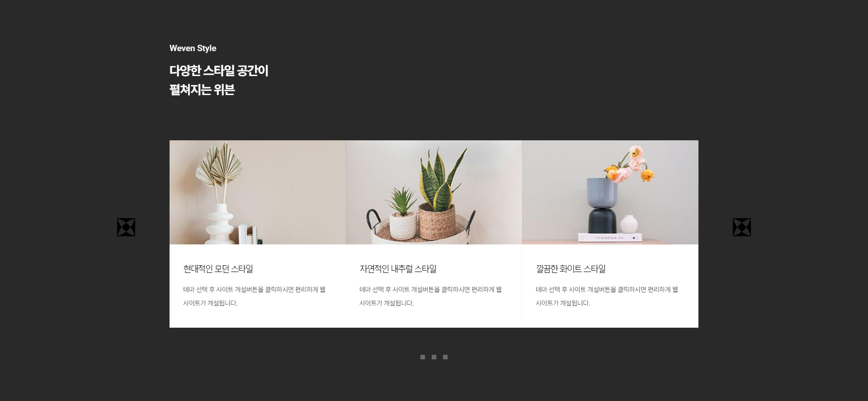Click the description under 현대적인 모던 스타일
This screenshot has height=401, width=868.
(254, 296)
